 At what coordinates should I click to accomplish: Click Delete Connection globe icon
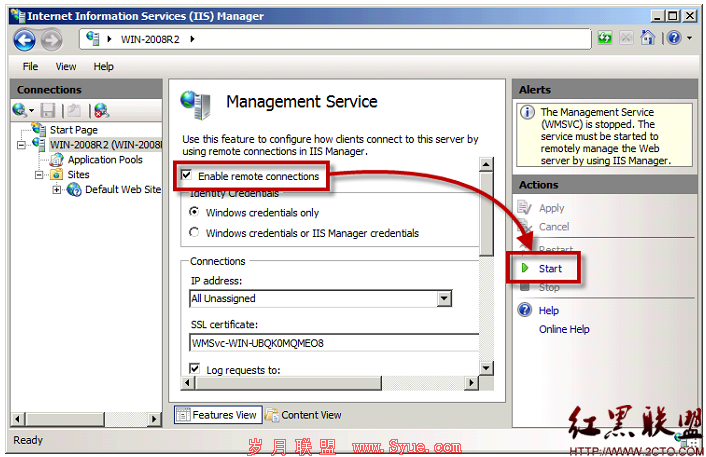102,110
